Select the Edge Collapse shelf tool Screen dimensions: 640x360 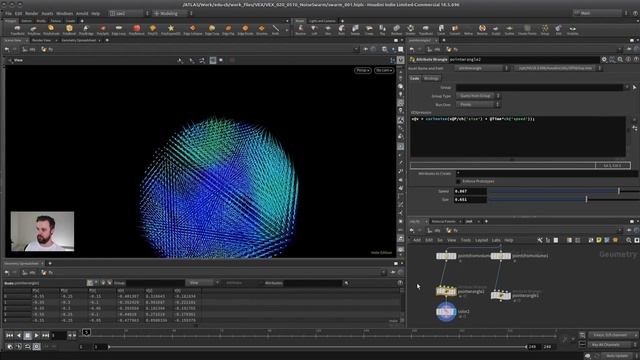pyautogui.click(x=192, y=29)
